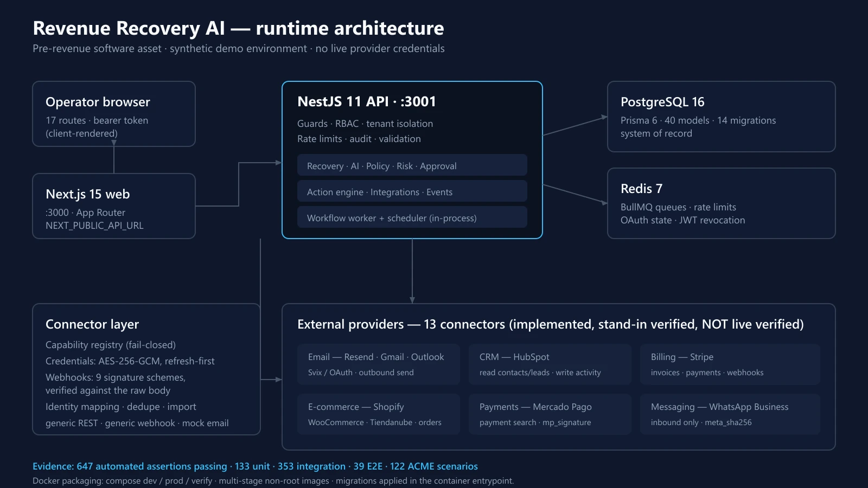The width and height of the screenshot is (868, 488).
Task: Click the "PostgreSQL 16" heading
Action: [662, 102]
